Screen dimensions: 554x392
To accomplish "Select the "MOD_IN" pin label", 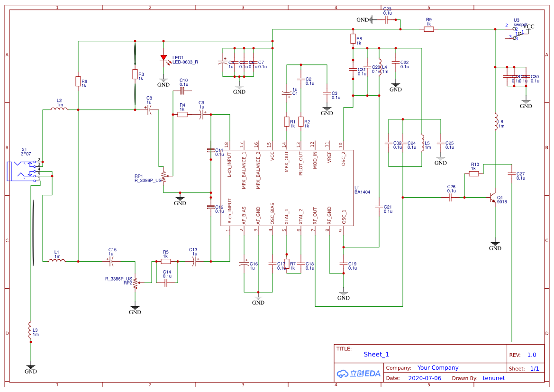I will [x=315, y=160].
